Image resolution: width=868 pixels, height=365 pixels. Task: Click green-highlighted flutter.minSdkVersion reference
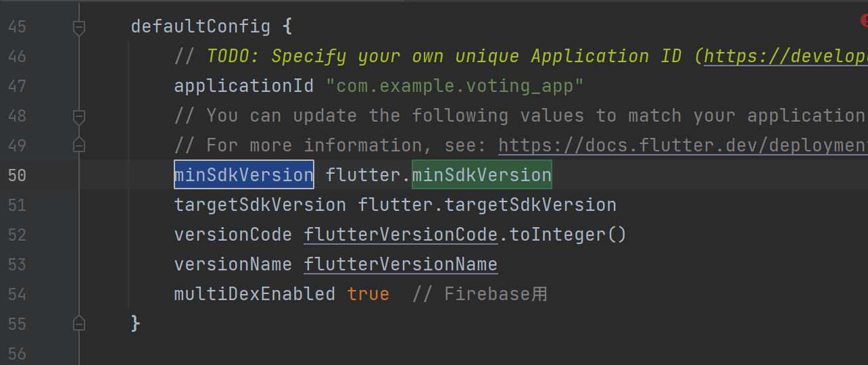click(482, 175)
